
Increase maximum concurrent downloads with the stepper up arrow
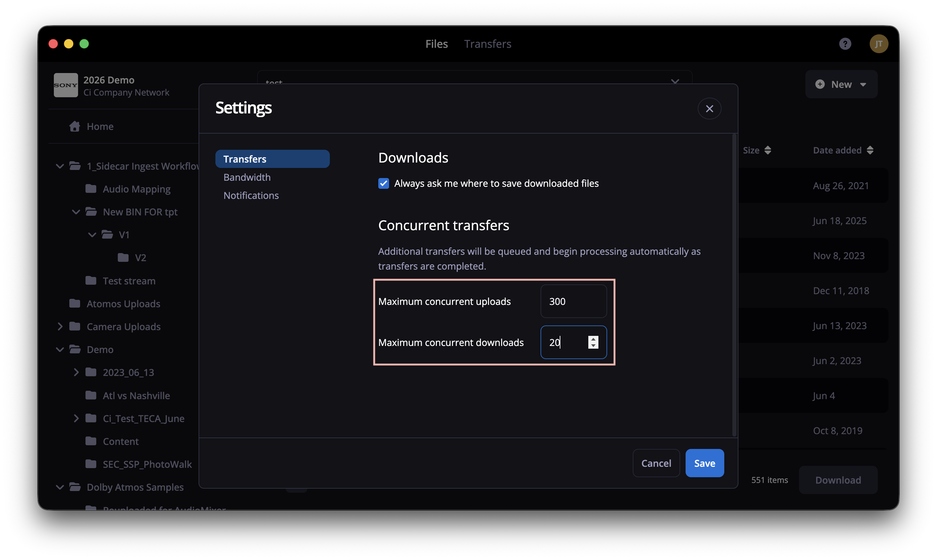pos(593,339)
